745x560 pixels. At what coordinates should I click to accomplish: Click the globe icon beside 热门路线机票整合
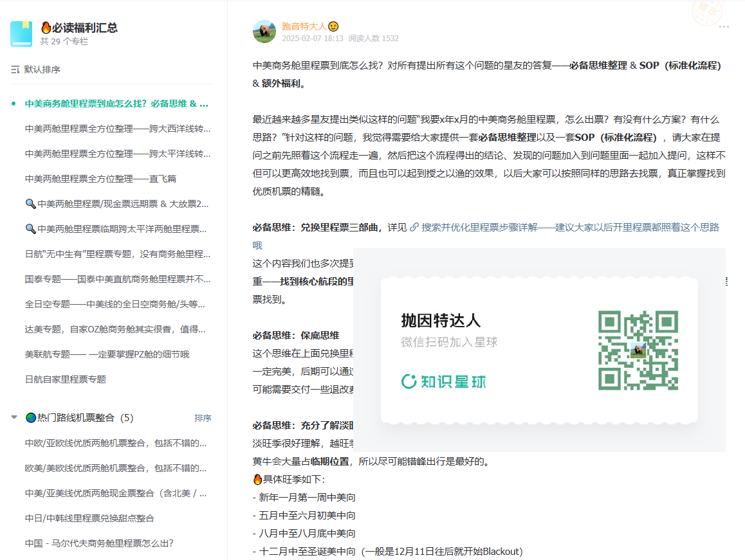[31, 417]
